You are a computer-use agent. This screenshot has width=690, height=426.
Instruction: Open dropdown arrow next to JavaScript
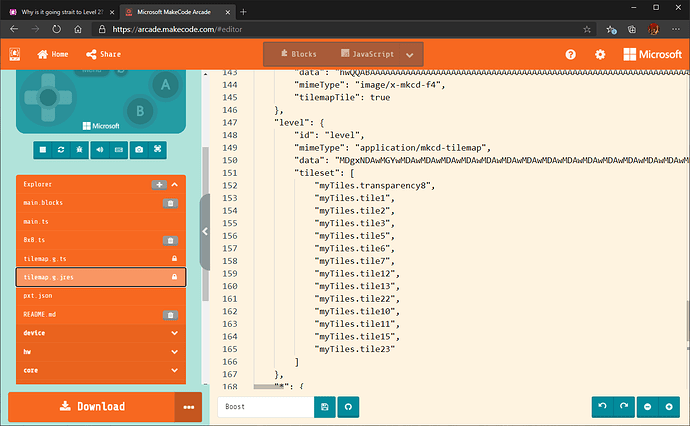coord(408,54)
